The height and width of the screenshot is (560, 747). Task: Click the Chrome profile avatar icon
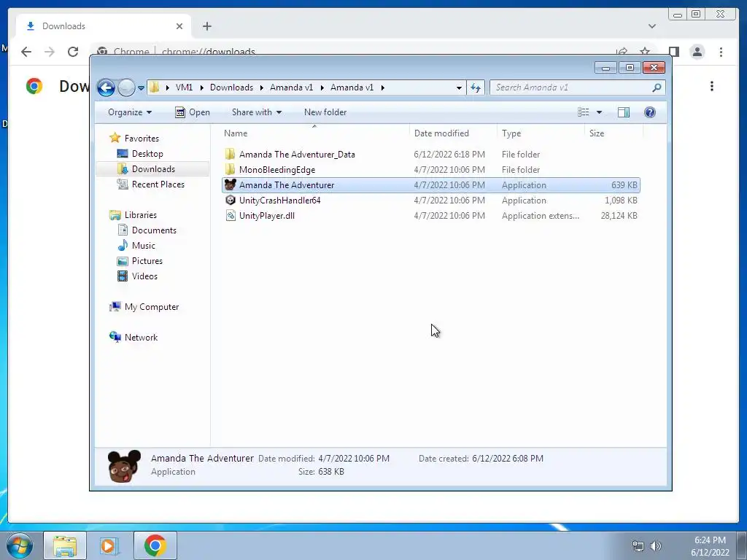pyautogui.click(x=697, y=52)
